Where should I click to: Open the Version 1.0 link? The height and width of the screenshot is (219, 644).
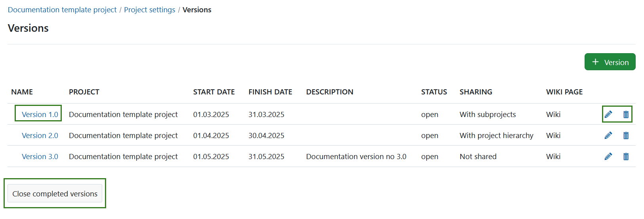click(40, 114)
